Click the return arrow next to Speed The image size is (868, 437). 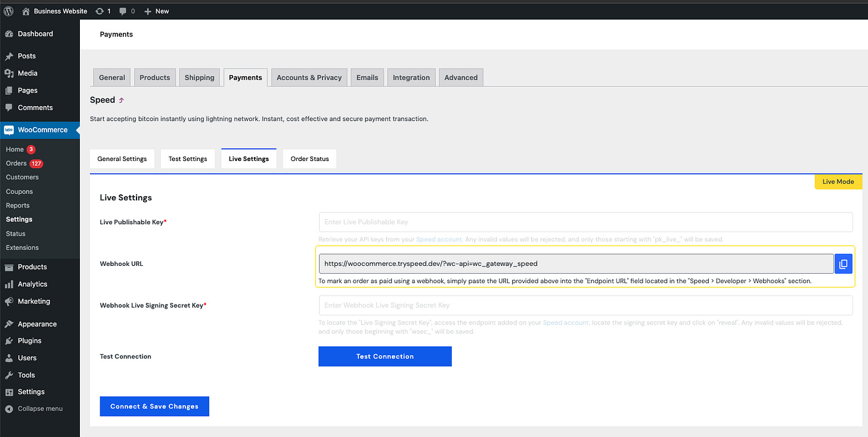[122, 100]
